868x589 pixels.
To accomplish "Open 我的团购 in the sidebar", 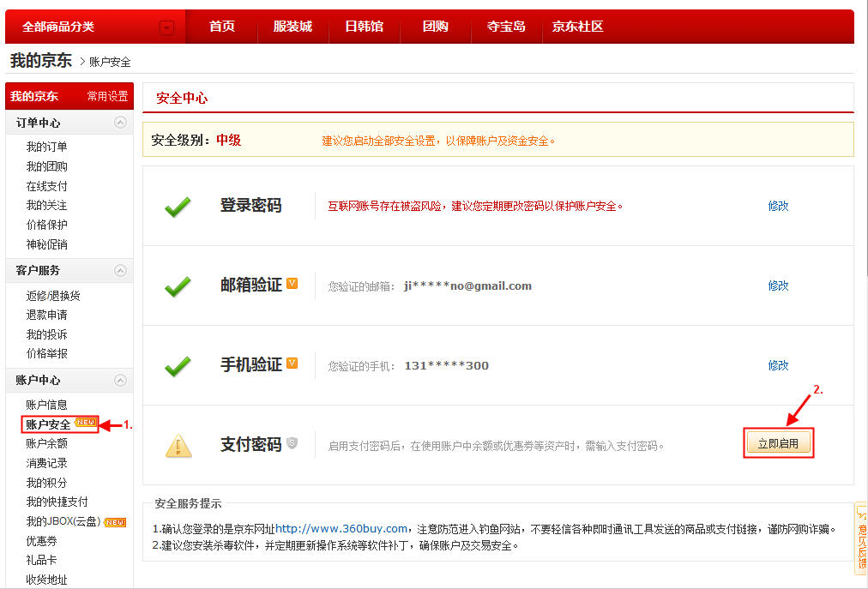I will click(x=46, y=166).
